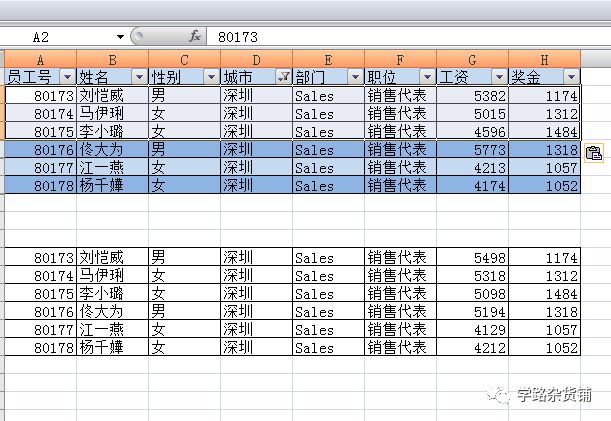This screenshot has width=611, height=421.
Task: Click bonus 1174 in the upper table
Action: pyautogui.click(x=544, y=95)
